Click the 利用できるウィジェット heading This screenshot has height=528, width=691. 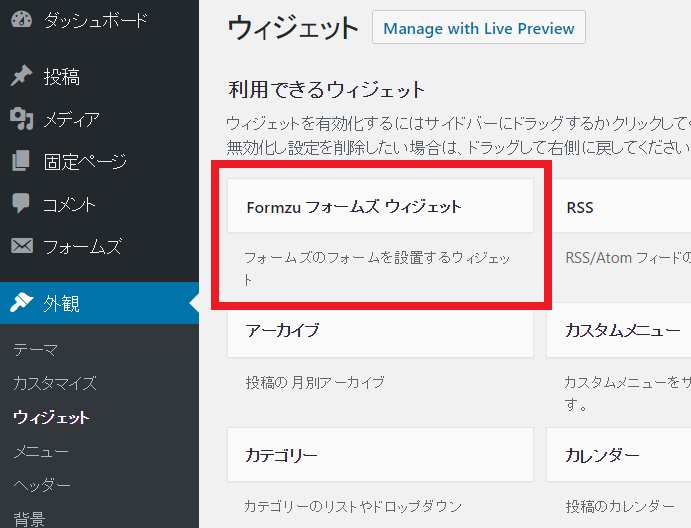(x=327, y=89)
